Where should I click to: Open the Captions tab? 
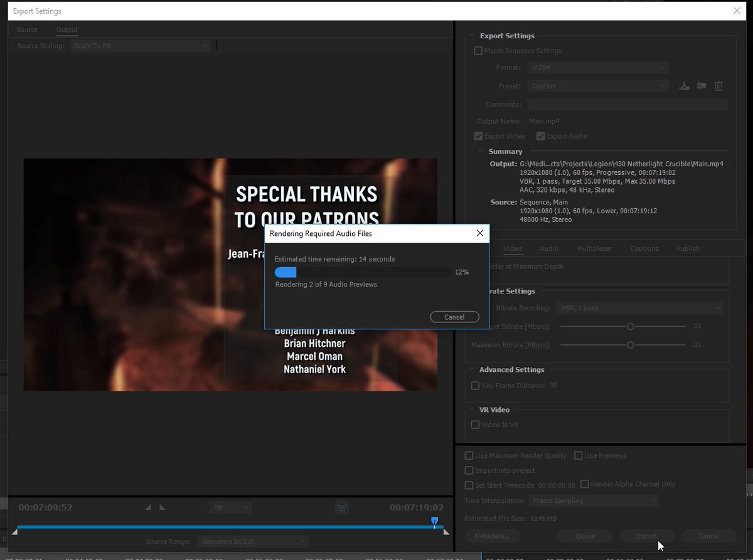click(644, 248)
